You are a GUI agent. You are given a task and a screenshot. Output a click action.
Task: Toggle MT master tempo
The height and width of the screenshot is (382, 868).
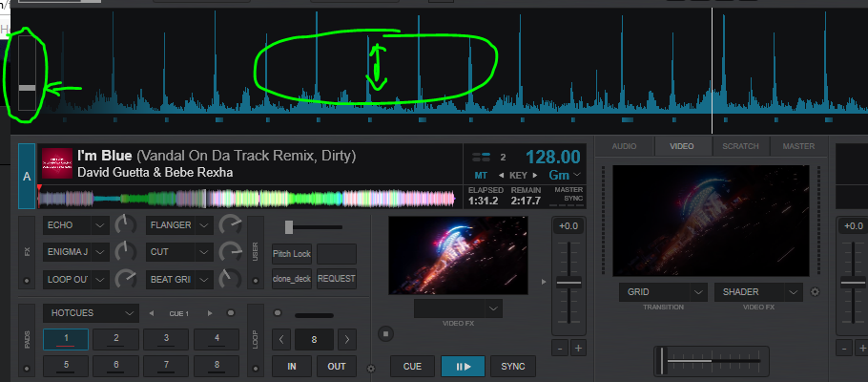point(481,175)
